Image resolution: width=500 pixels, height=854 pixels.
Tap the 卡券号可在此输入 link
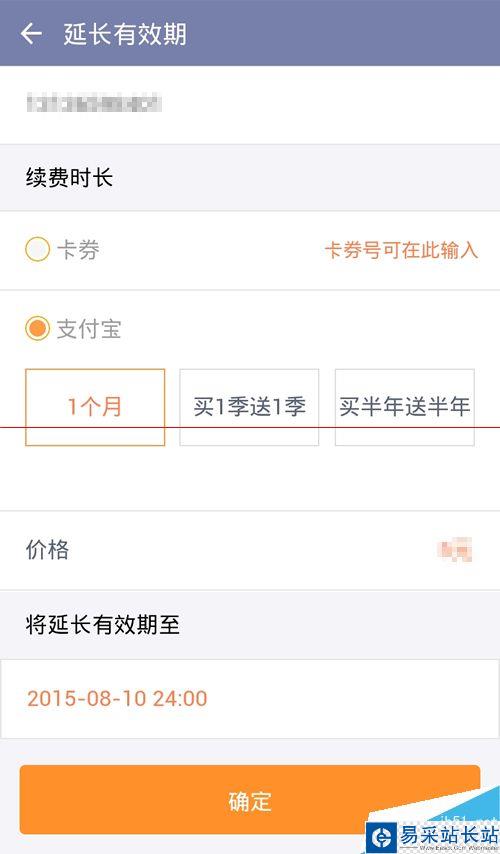pos(401,250)
